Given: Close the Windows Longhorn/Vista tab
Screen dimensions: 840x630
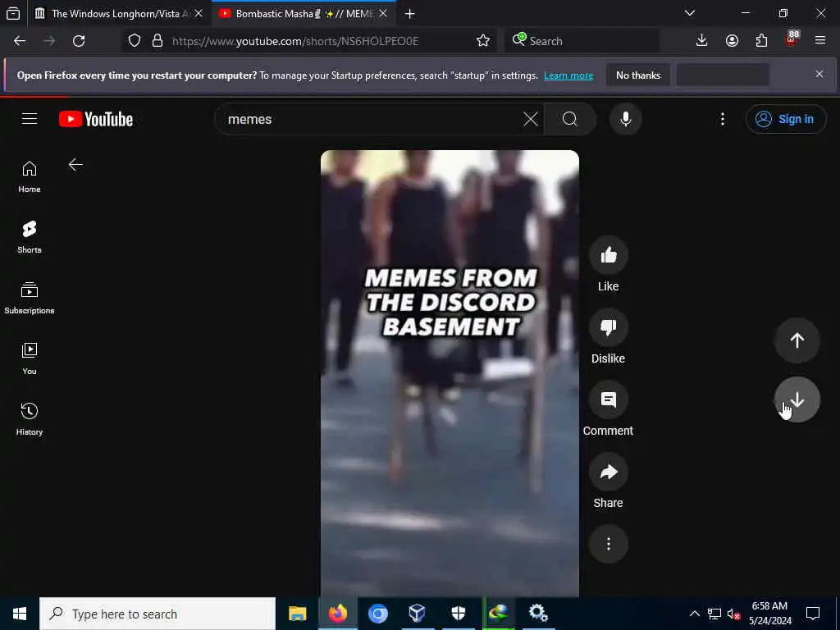Looking at the screenshot, I should pyautogui.click(x=199, y=13).
